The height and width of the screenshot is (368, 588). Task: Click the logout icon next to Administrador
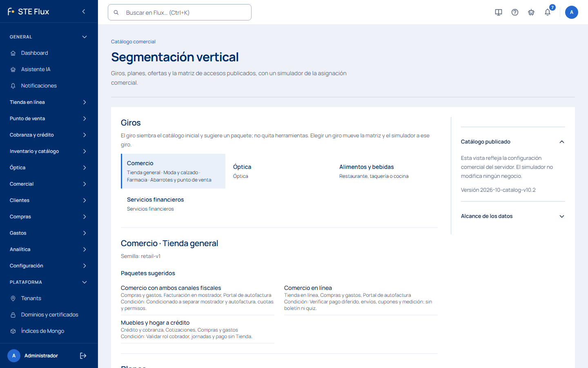(83, 356)
